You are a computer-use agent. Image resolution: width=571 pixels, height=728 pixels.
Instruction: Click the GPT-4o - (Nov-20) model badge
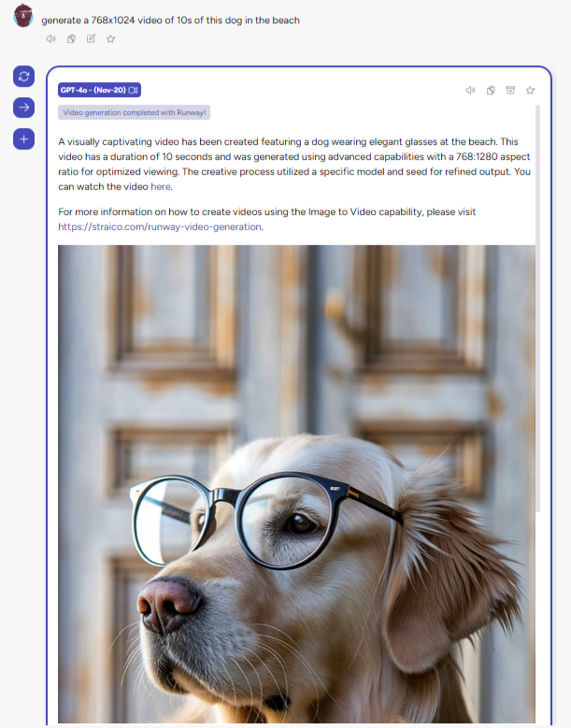[x=99, y=90]
